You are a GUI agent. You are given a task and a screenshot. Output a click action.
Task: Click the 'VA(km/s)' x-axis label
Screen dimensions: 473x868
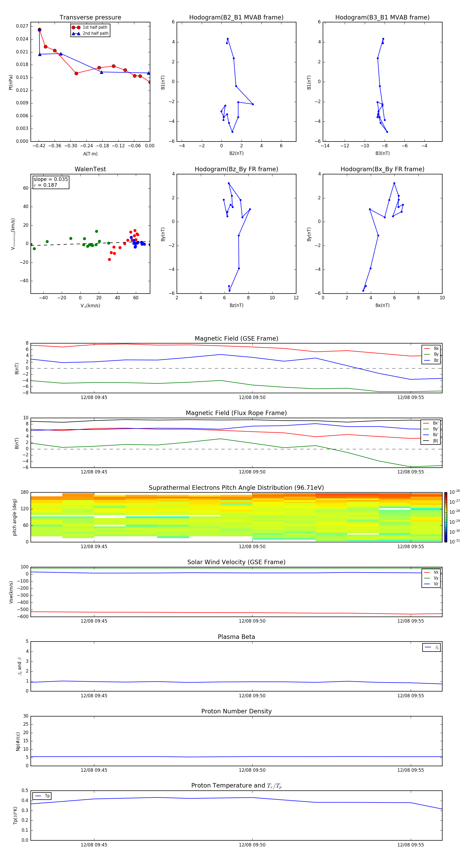(x=90, y=306)
